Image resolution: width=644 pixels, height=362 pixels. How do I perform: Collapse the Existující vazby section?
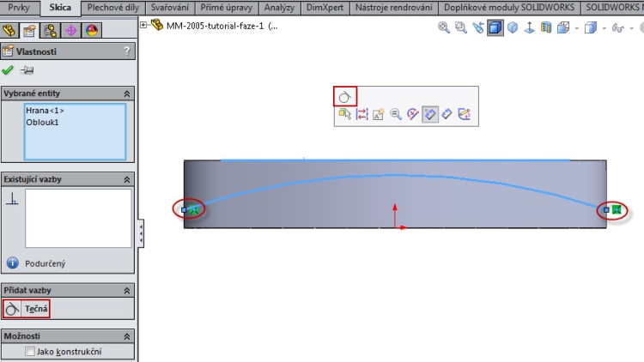pyautogui.click(x=127, y=180)
